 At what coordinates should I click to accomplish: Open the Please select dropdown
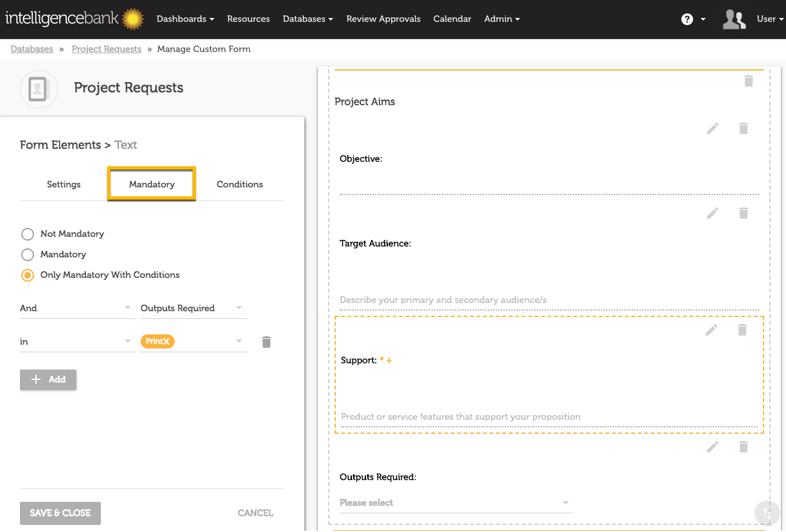click(x=456, y=502)
